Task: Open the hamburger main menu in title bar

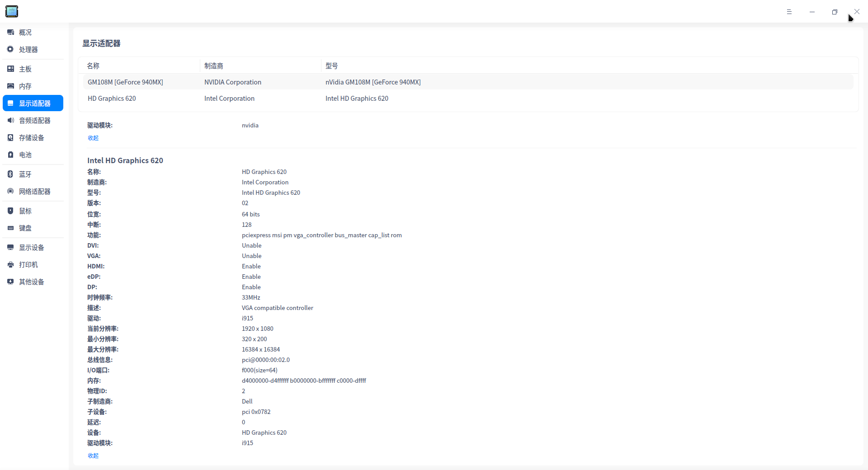Action: [789, 12]
